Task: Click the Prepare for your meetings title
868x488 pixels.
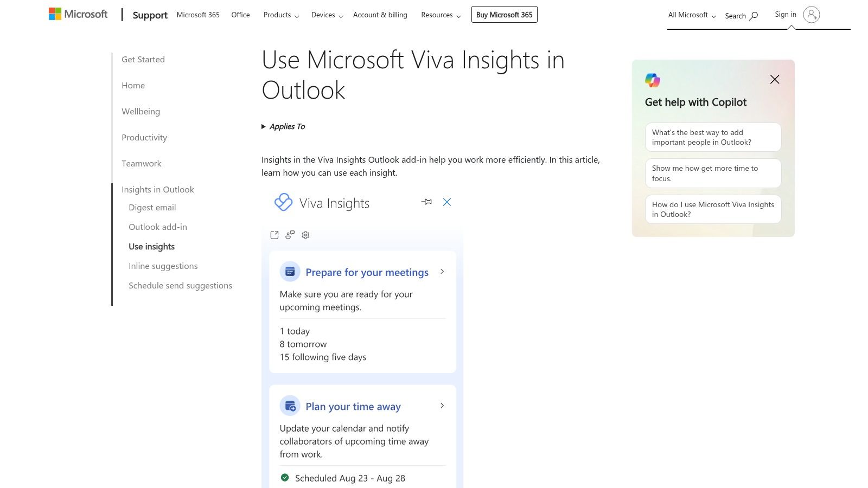Action: tap(367, 272)
